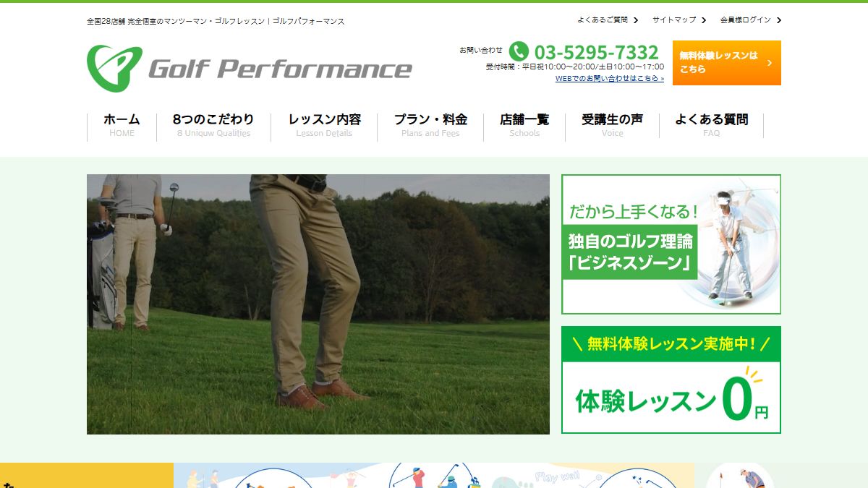Open 店舗一覧 Schools menu item

(x=524, y=126)
